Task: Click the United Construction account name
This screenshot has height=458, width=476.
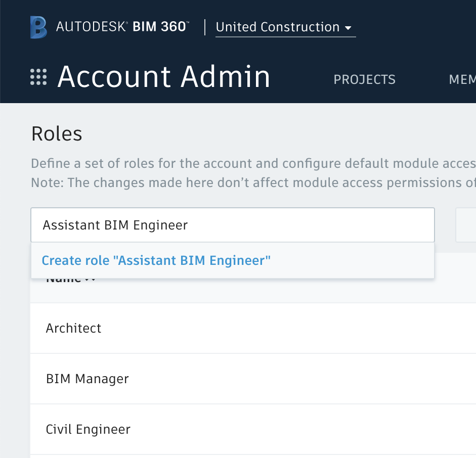Action: (277, 27)
